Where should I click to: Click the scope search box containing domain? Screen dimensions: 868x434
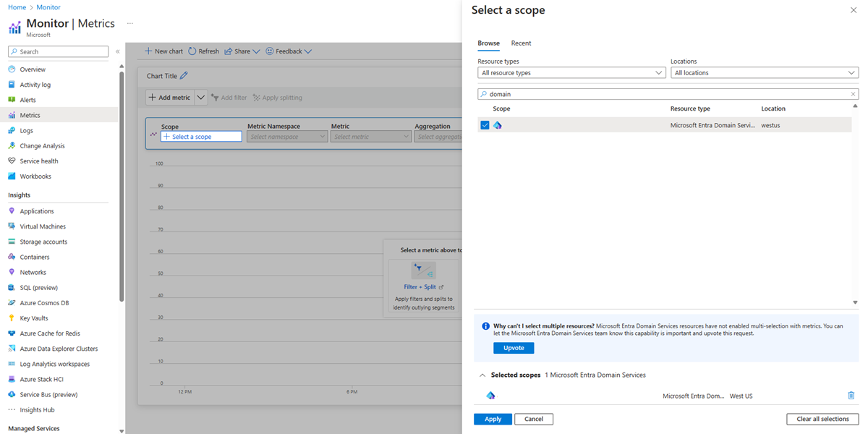668,94
